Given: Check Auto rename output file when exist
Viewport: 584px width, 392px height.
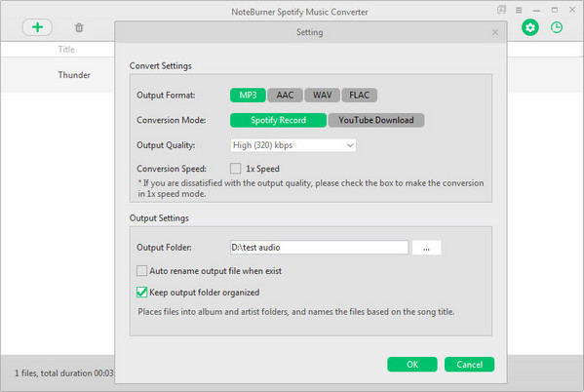Looking at the screenshot, I should (x=141, y=270).
